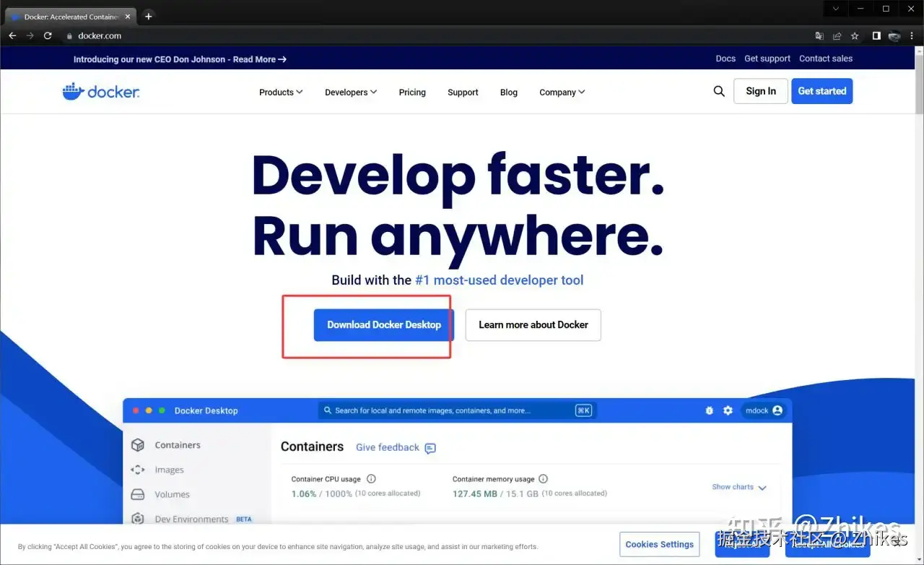The width and height of the screenshot is (924, 565).
Task: Click the Images sidebar icon
Action: click(x=137, y=470)
